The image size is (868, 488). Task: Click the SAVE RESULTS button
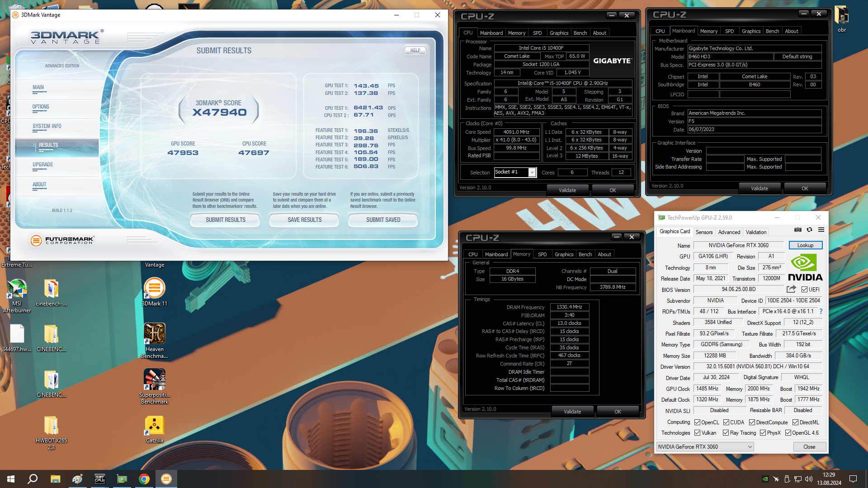pos(304,220)
